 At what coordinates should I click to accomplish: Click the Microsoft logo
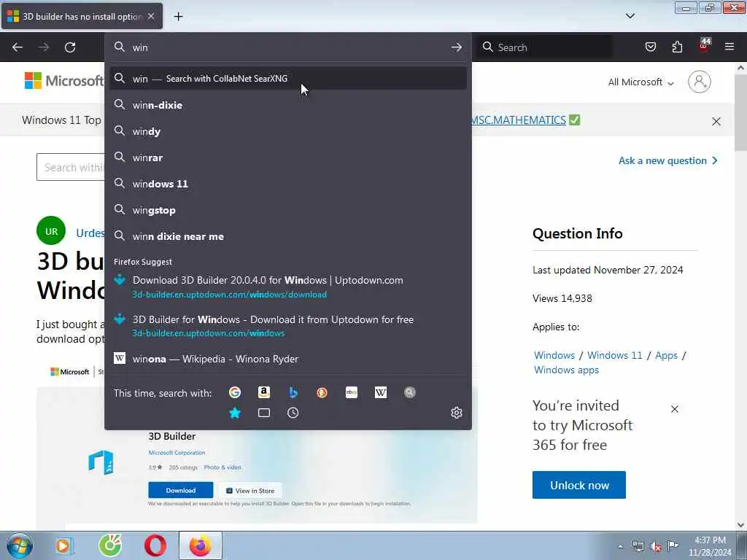coord(63,81)
